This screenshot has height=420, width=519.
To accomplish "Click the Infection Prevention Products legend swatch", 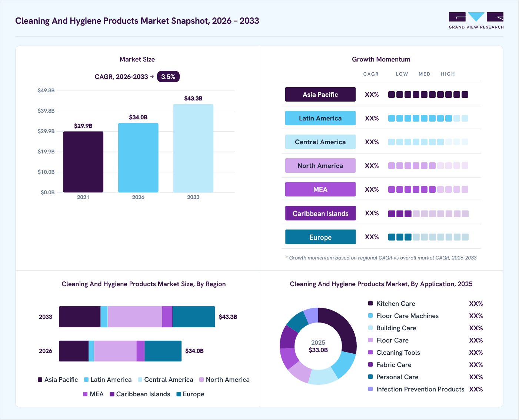I will click(x=370, y=389).
